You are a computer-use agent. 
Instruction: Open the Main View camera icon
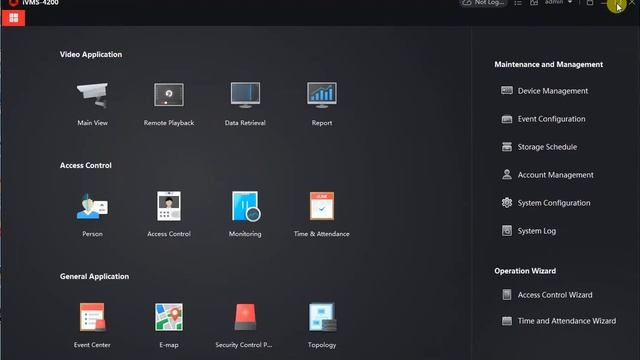coord(93,96)
